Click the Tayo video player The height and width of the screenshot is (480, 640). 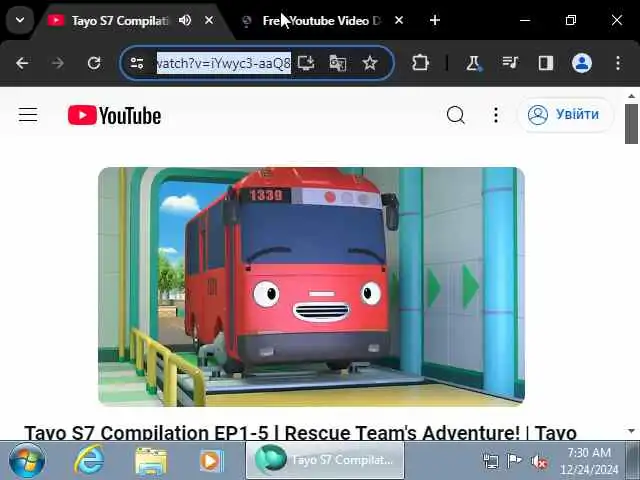[x=311, y=287]
